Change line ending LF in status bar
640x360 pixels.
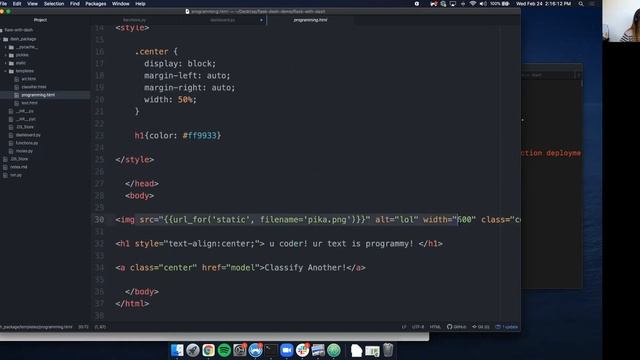[x=404, y=327]
